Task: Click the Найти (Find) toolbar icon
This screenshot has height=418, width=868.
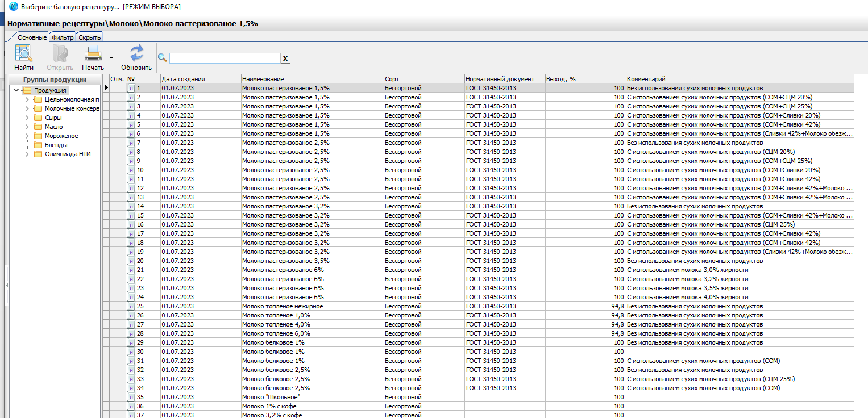Action: (23, 53)
